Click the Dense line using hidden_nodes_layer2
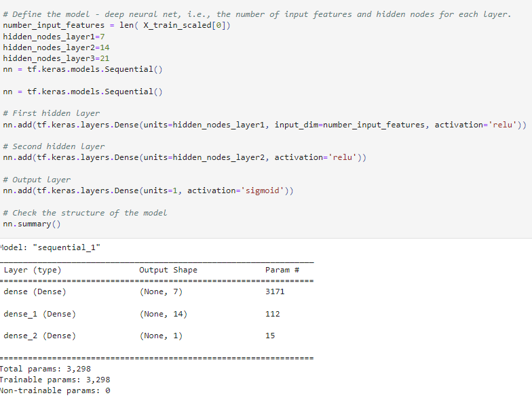Image resolution: width=532 pixels, height=404 pixels. (x=185, y=157)
